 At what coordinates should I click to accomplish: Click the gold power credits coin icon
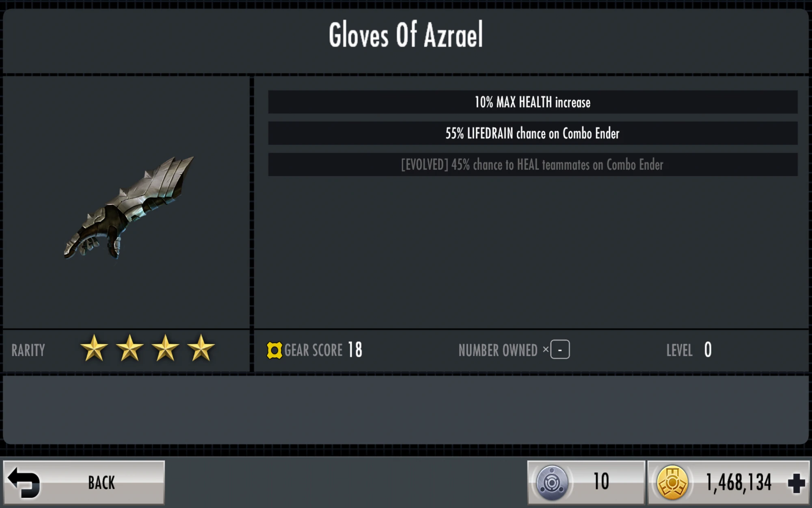coord(672,483)
